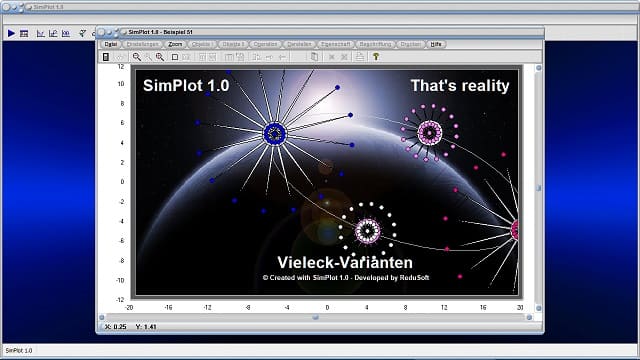Click the 'SimPlot 1.0 - Beispiel 51' title bar
Viewport: 640px width, 360px height.
[320, 32]
